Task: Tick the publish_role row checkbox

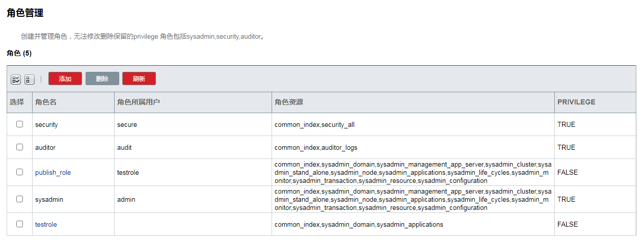Action: coord(20,172)
